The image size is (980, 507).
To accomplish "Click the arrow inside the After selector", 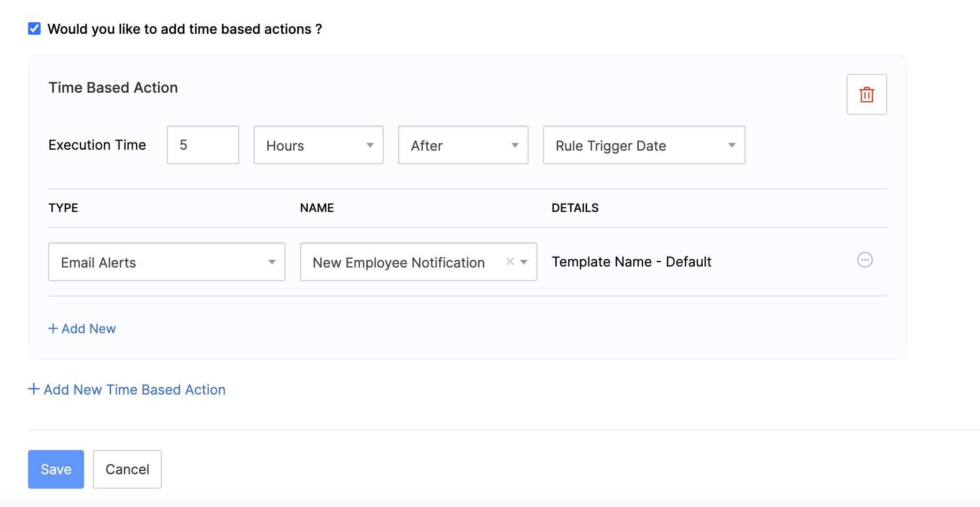I will pos(515,145).
